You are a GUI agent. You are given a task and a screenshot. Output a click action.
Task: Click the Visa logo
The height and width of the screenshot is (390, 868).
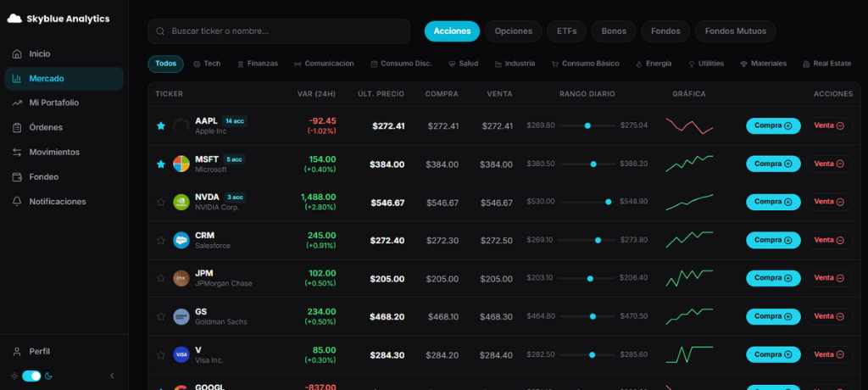click(x=181, y=354)
